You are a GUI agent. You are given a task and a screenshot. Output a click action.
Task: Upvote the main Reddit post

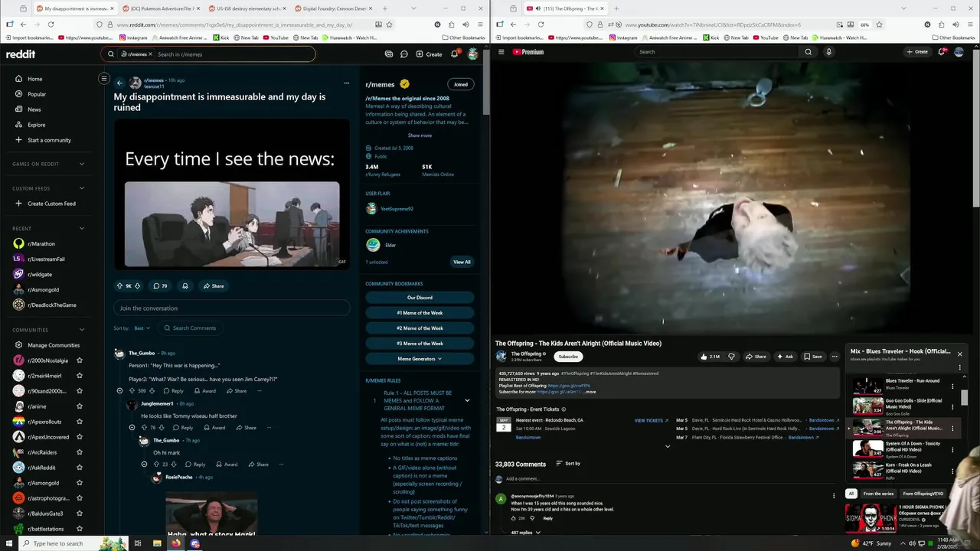point(119,285)
